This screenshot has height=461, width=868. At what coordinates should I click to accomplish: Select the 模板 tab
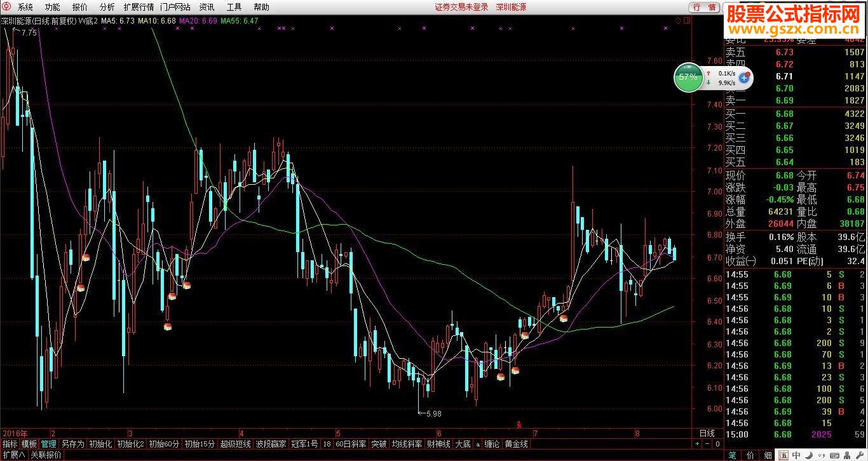(x=29, y=444)
